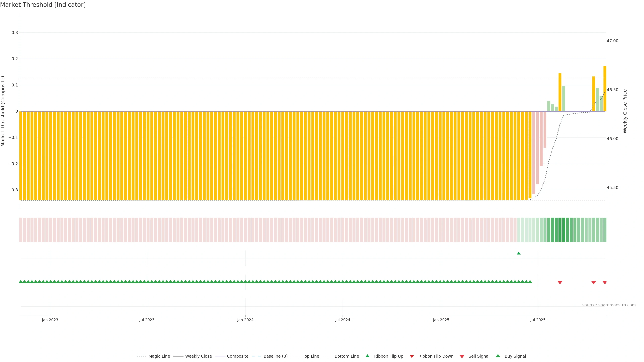
Task: Click Sell Signal legend triangle icon
Action: pyautogui.click(x=462, y=356)
